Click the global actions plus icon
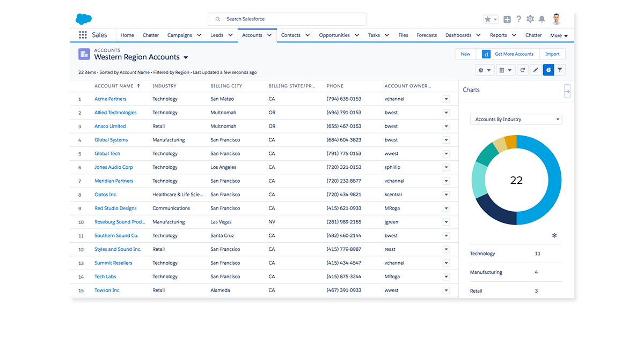This screenshot has height=343, width=644. (x=507, y=19)
